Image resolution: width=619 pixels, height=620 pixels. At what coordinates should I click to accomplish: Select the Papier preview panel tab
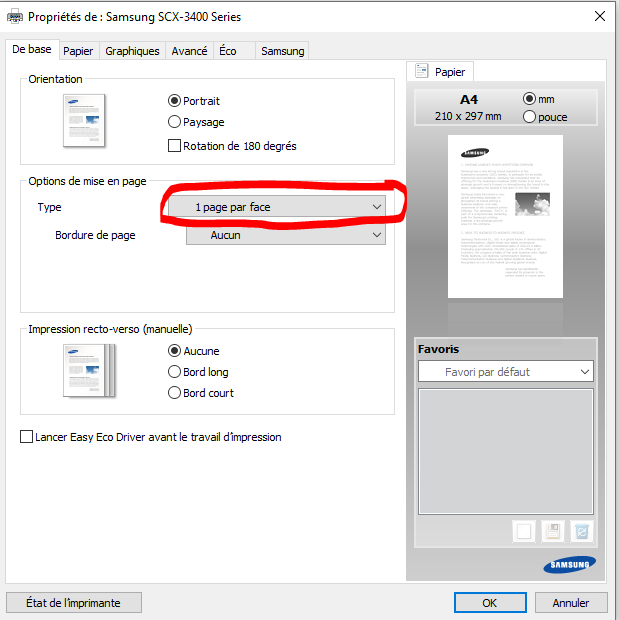[440, 72]
